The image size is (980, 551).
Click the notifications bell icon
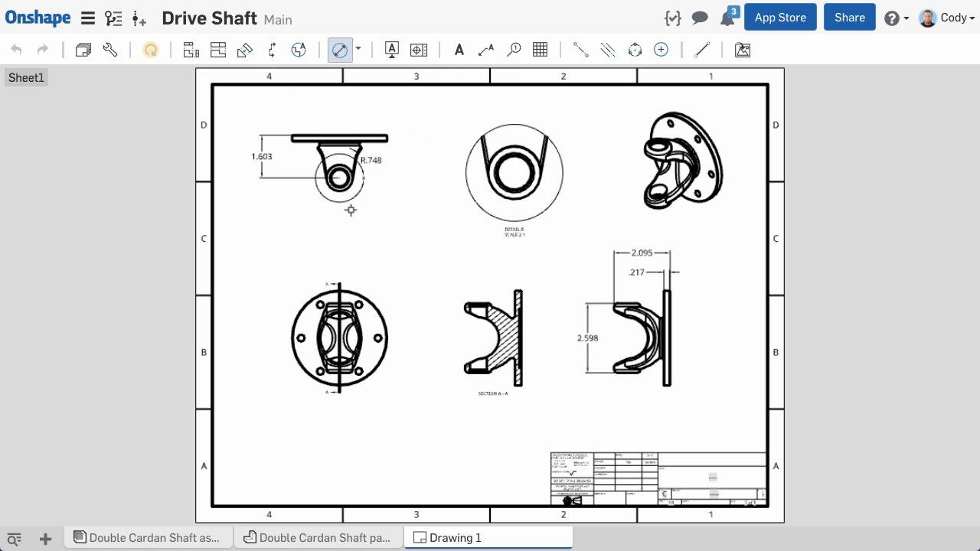727,17
